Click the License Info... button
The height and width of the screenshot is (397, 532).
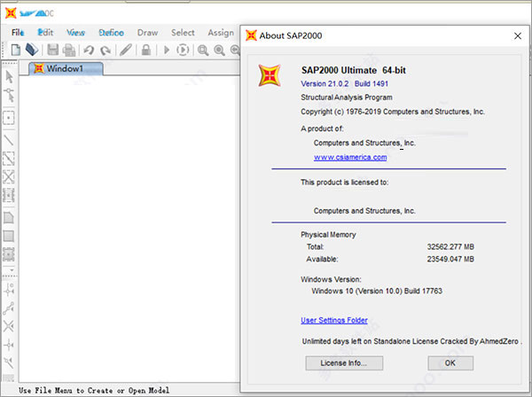pyautogui.click(x=344, y=363)
